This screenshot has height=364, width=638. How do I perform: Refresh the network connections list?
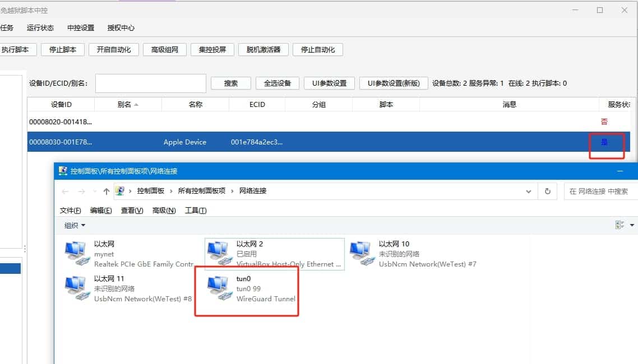point(548,191)
